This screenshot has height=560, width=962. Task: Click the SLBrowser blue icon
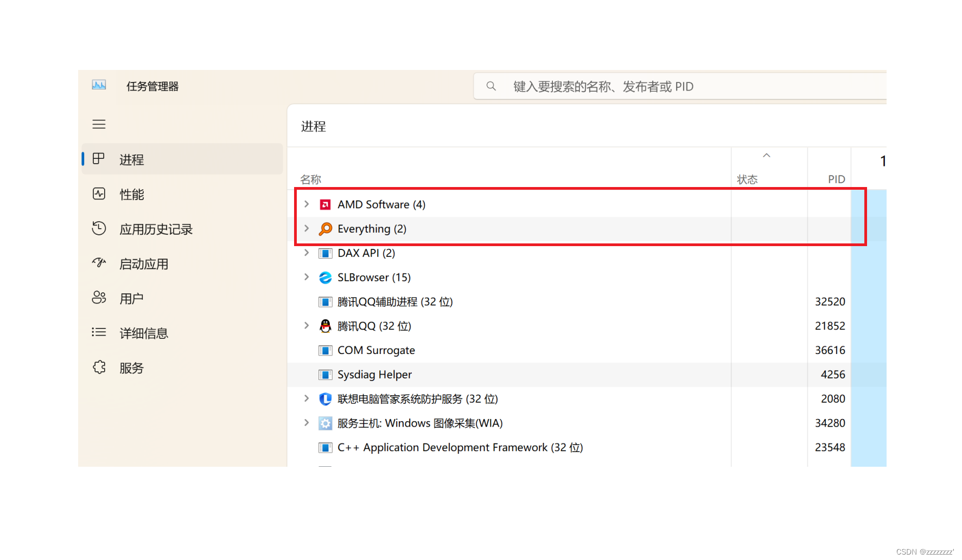[325, 278]
